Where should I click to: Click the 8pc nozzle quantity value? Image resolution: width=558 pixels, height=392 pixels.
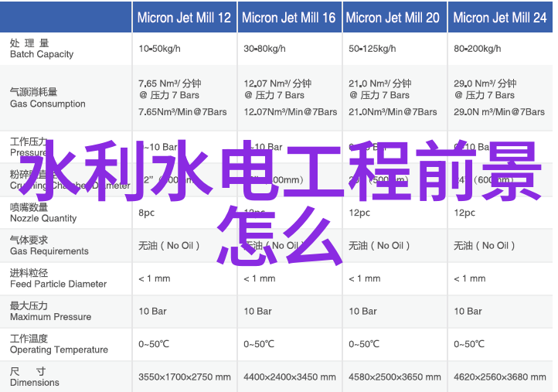point(146,213)
